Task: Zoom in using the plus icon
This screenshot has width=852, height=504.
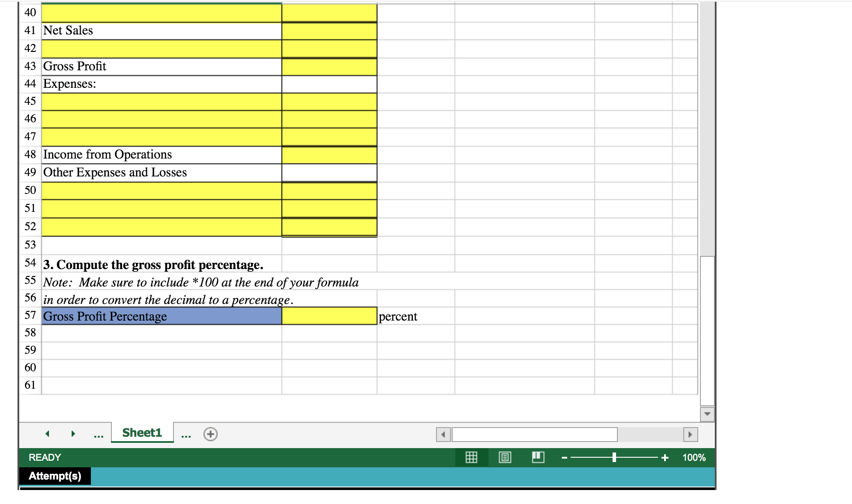Action: [x=665, y=457]
